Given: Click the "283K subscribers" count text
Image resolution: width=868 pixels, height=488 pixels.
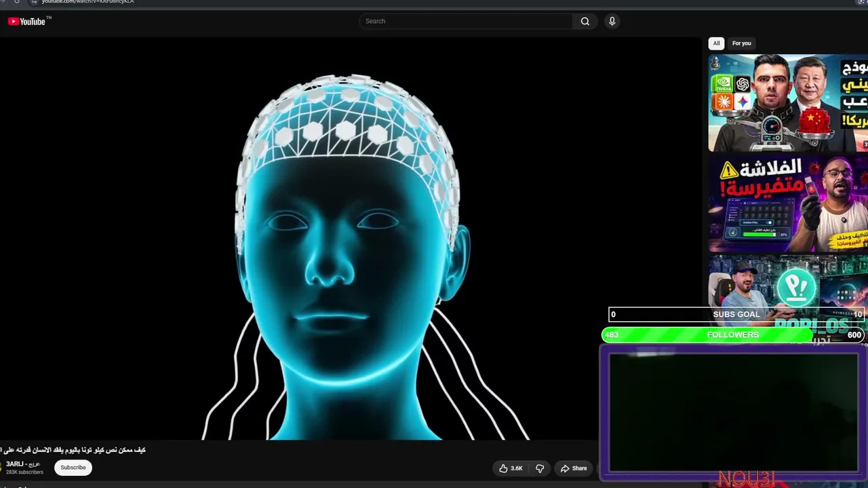Looking at the screenshot, I should pos(24,472).
